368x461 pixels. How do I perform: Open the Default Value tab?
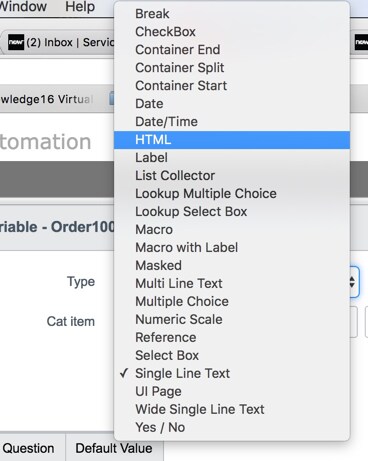[114, 448]
